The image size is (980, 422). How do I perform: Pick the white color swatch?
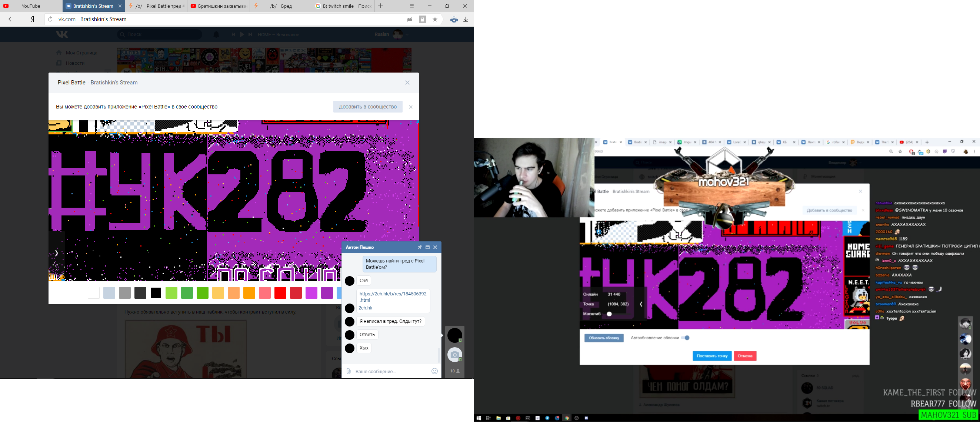click(x=94, y=293)
